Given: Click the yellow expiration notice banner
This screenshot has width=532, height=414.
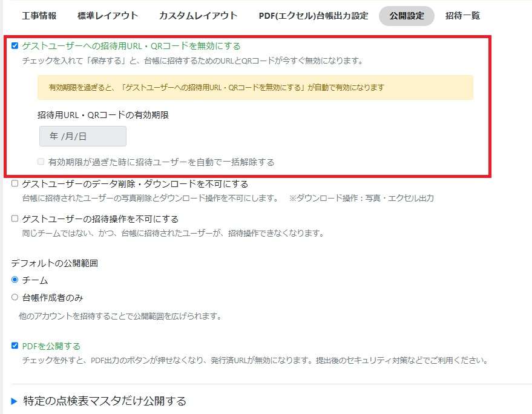Looking at the screenshot, I should pos(255,88).
